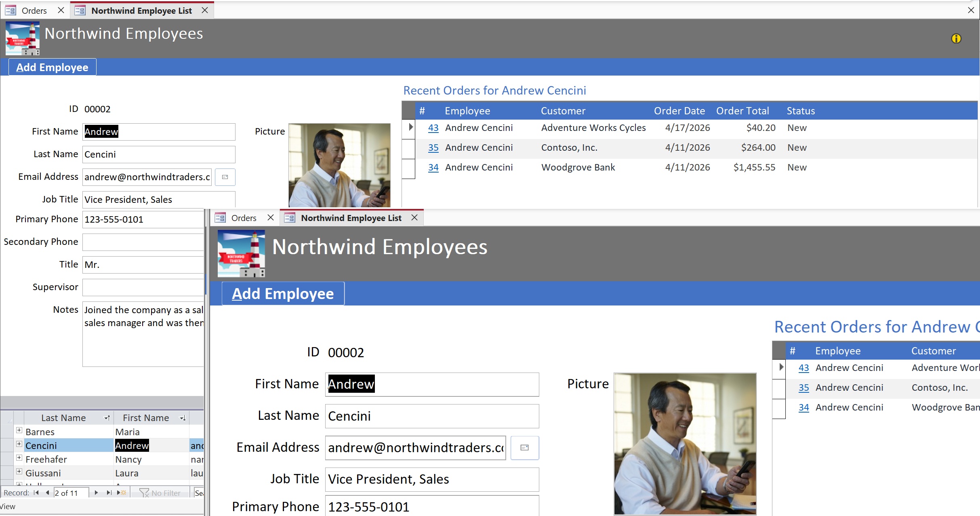Viewport: 980px width, 516px height.
Task: Click the top Secondary Phone input field
Action: [x=143, y=242]
